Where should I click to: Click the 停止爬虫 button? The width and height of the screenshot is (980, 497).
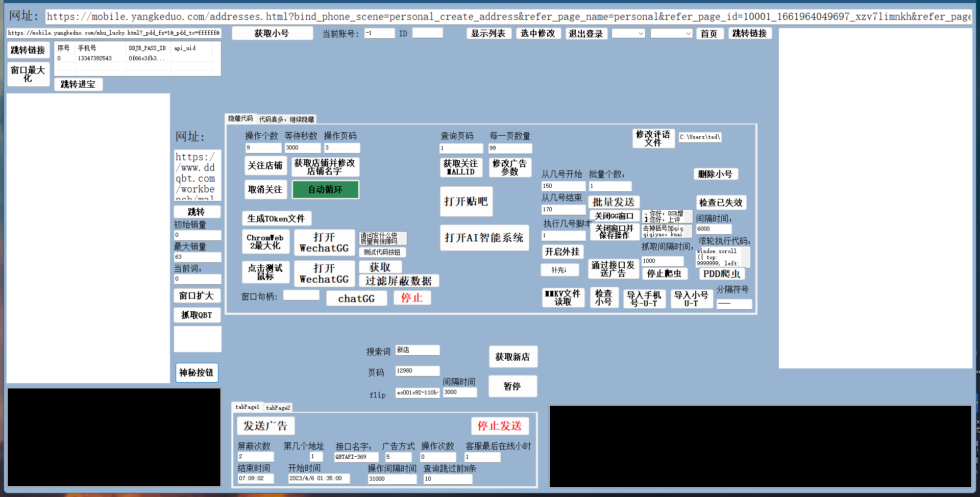[665, 274]
